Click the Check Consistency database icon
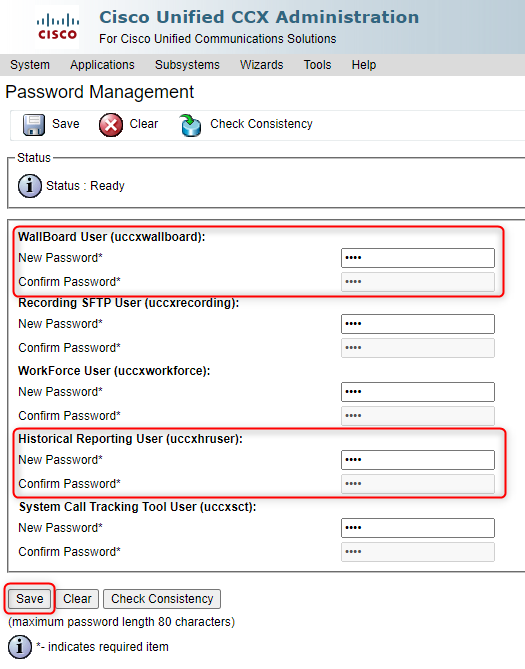 (190, 125)
